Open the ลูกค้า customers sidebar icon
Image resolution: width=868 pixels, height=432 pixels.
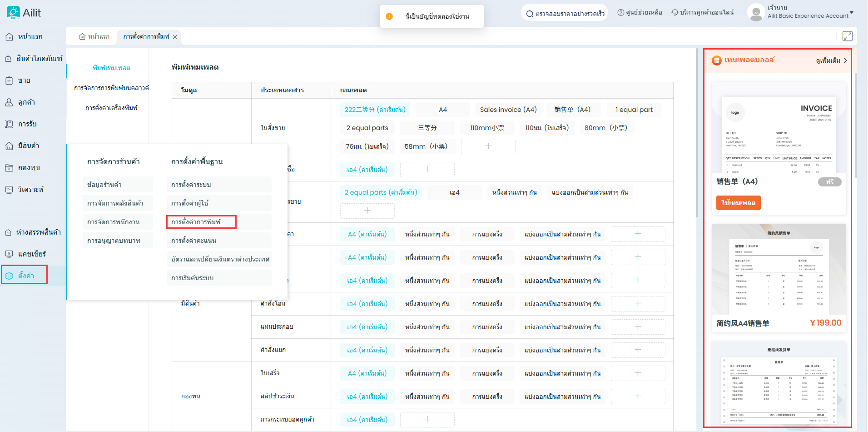(x=9, y=102)
